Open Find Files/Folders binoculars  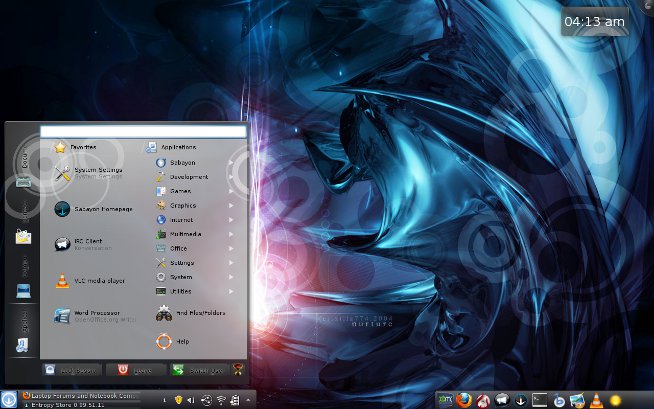tap(190, 314)
